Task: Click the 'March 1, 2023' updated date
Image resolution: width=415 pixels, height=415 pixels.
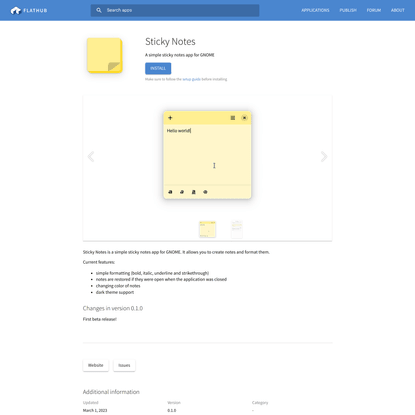Action: (95, 410)
